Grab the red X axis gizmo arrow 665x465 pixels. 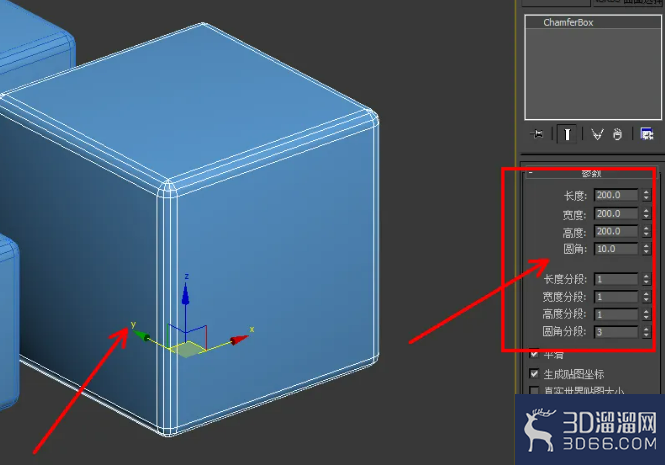point(239,339)
